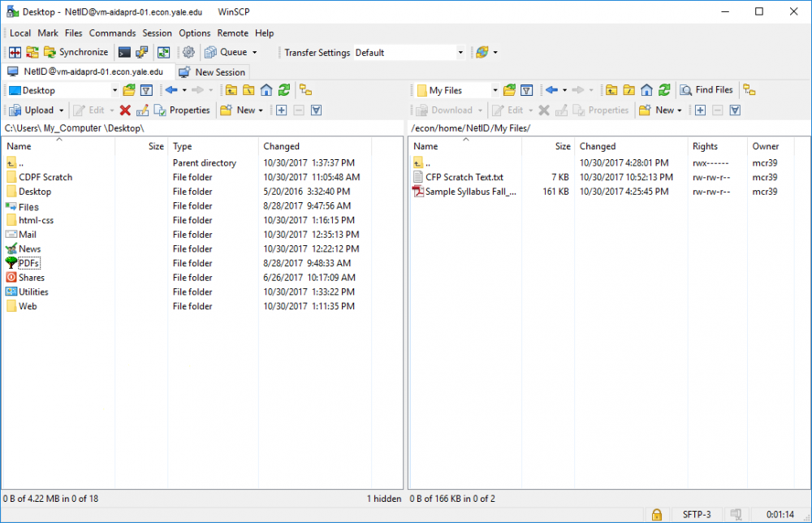Refresh the local panel directory

[x=283, y=91]
